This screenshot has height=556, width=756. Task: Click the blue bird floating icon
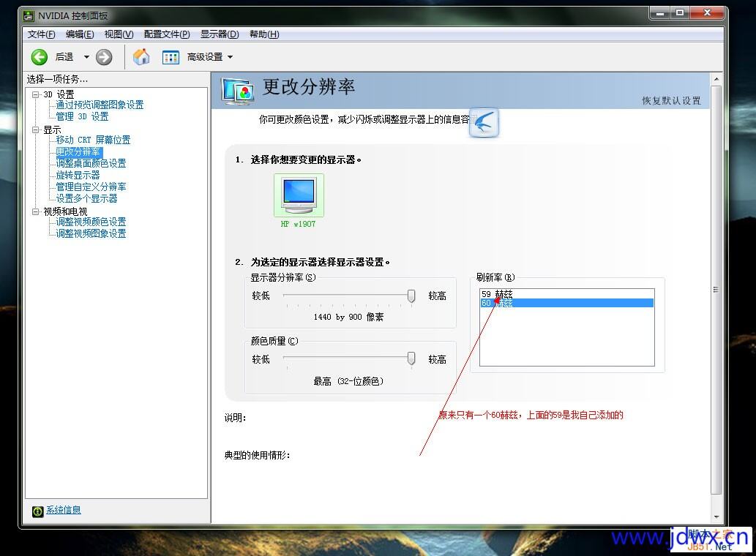[x=484, y=122]
